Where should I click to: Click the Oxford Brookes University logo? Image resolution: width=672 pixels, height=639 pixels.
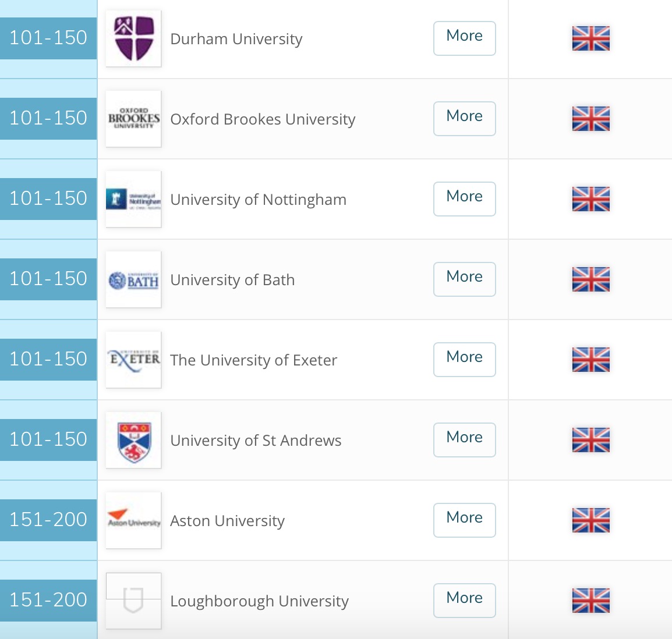[133, 119]
